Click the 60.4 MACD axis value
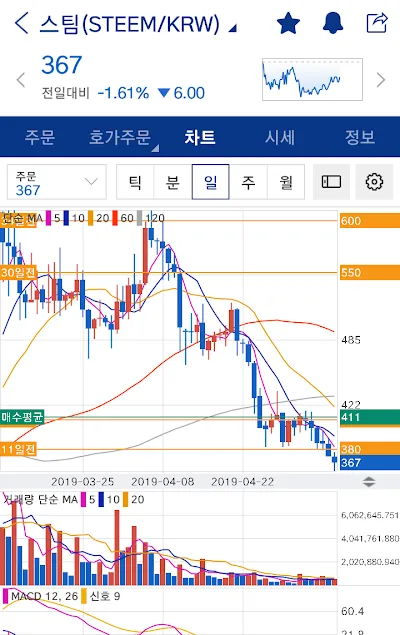 tap(353, 611)
